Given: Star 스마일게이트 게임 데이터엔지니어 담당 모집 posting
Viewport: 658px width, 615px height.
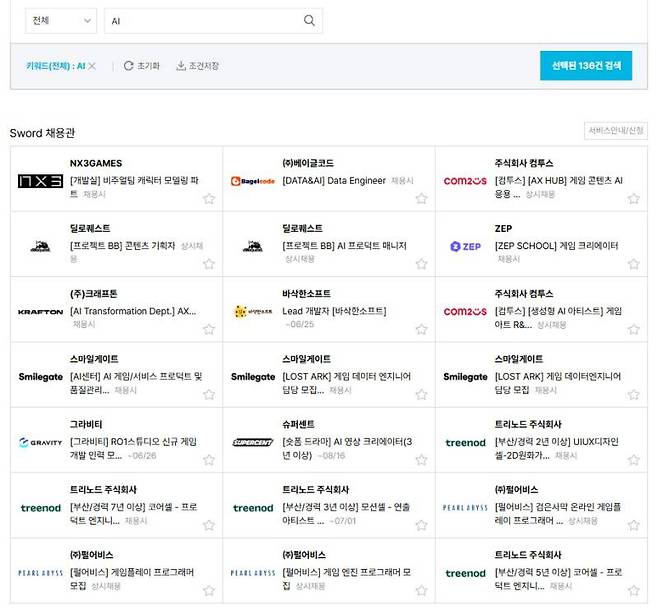Looking at the screenshot, I should 634,395.
